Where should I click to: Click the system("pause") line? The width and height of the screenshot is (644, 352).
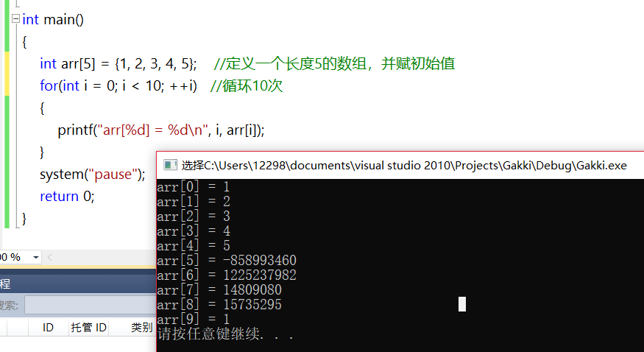pos(93,174)
